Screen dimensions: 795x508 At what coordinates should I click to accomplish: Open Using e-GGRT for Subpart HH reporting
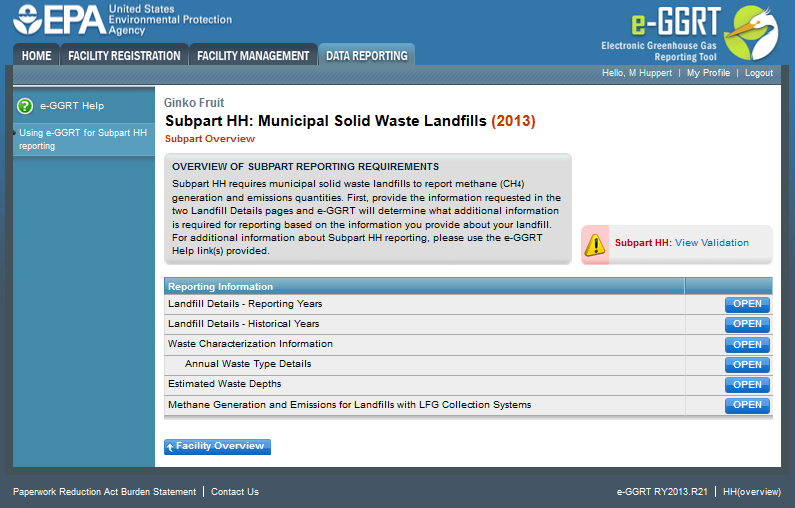83,139
